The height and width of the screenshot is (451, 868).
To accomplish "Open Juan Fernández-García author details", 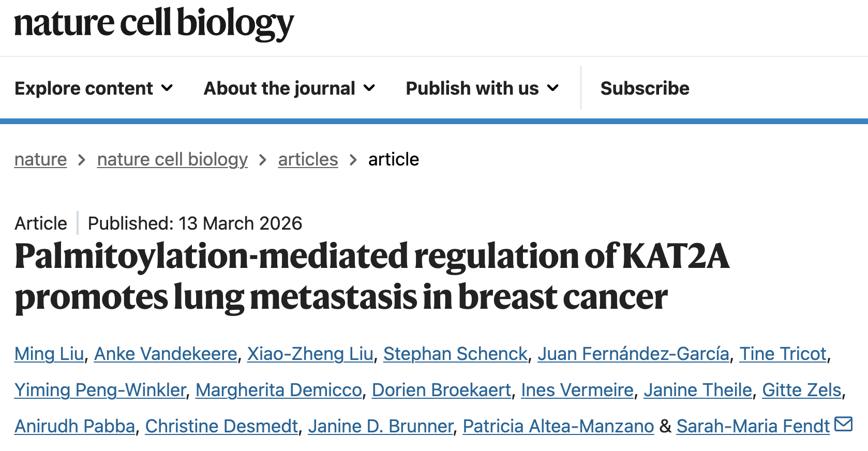I will (x=633, y=354).
